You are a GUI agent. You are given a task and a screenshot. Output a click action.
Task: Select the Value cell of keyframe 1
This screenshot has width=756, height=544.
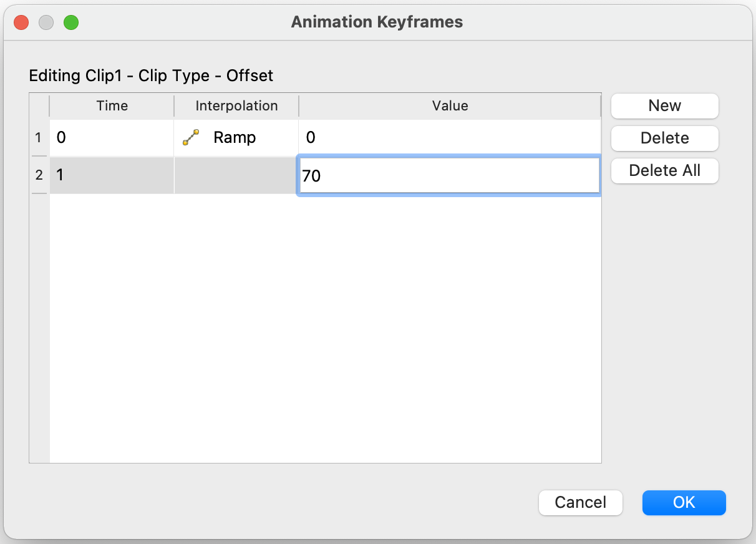(x=450, y=138)
